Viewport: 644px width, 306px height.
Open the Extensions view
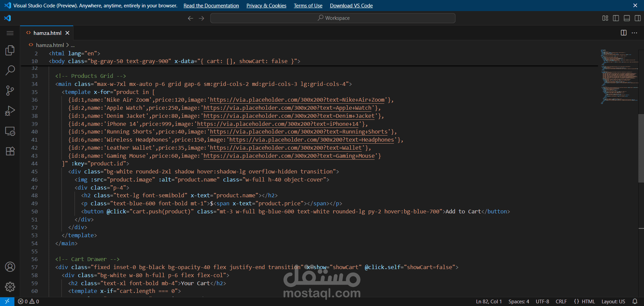10,151
